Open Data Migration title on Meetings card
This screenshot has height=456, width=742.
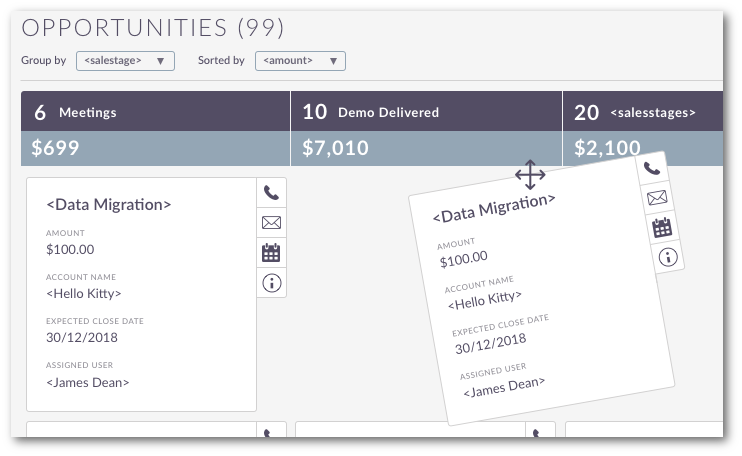pos(108,204)
